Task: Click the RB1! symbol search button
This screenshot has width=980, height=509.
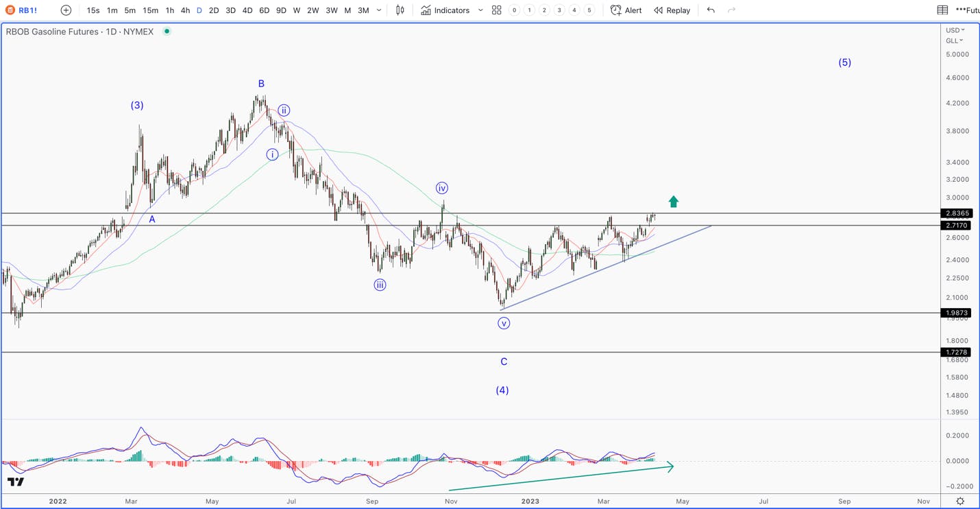Action: (22, 10)
